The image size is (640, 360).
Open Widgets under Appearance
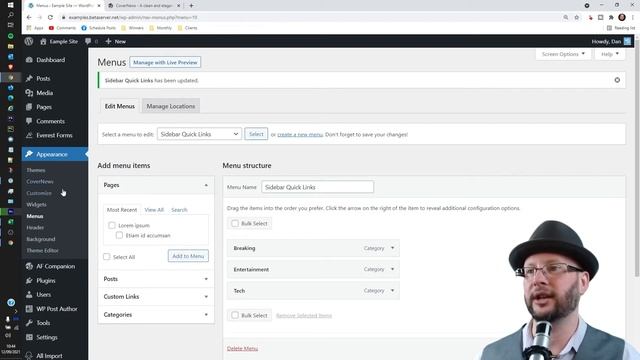[x=36, y=204]
